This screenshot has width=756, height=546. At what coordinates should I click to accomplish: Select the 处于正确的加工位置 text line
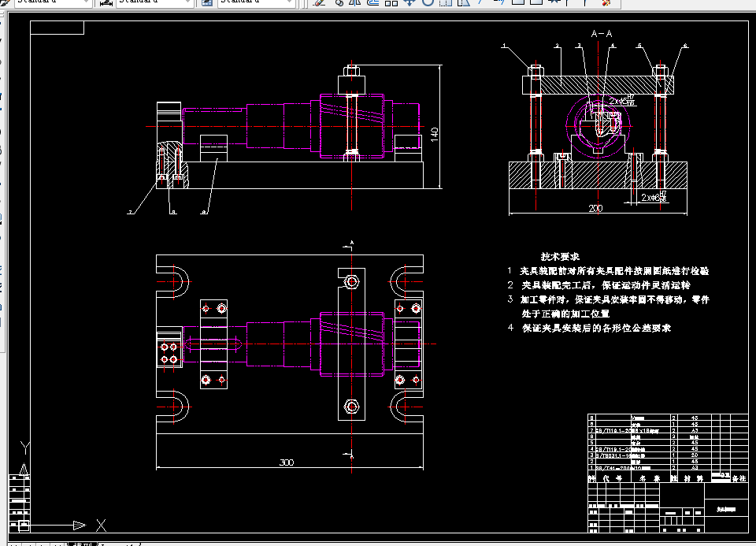tap(565, 314)
